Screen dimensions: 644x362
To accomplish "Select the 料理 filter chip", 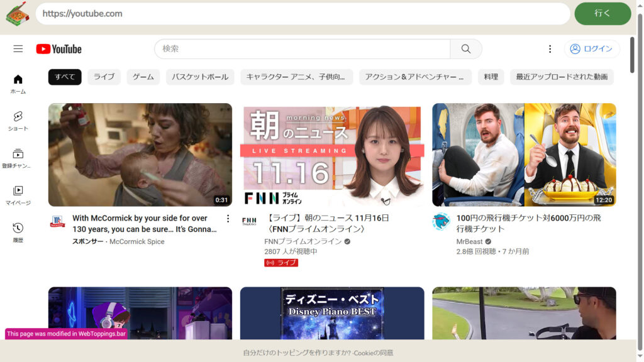I will click(491, 77).
